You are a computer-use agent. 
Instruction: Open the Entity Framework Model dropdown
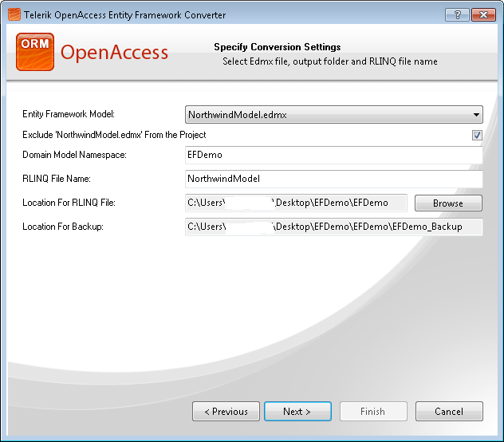[x=334, y=115]
